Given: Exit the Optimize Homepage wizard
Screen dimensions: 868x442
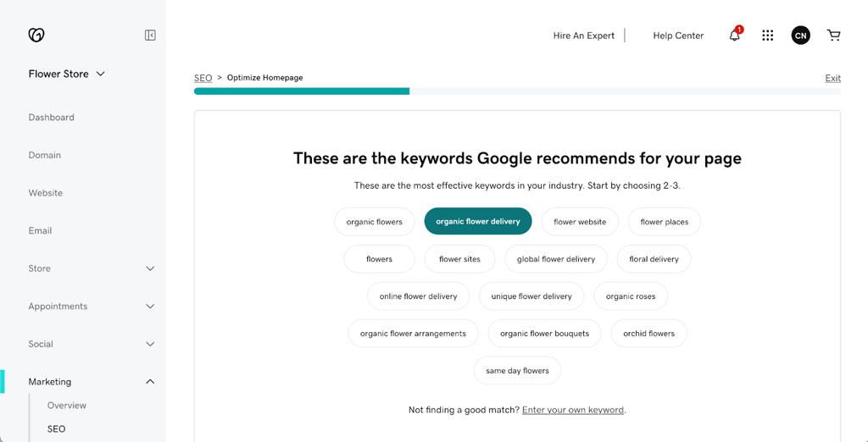Looking at the screenshot, I should (x=832, y=78).
